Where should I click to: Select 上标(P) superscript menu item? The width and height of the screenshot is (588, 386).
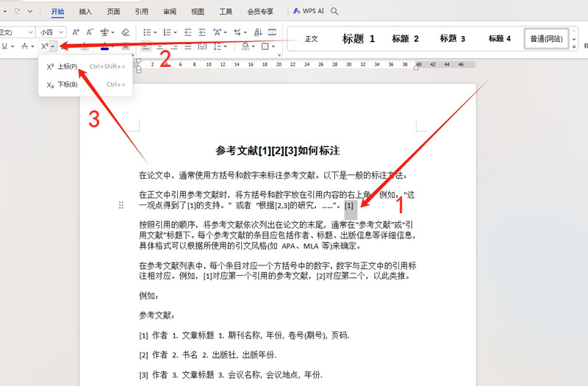point(86,66)
